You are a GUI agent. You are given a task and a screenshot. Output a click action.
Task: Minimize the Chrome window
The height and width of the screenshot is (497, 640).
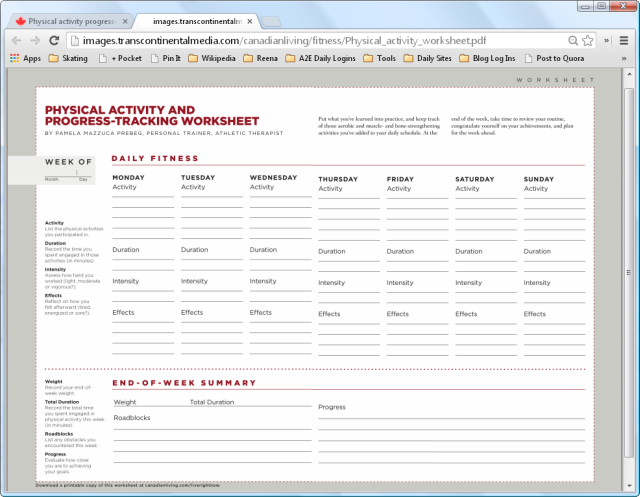pyautogui.click(x=585, y=6)
